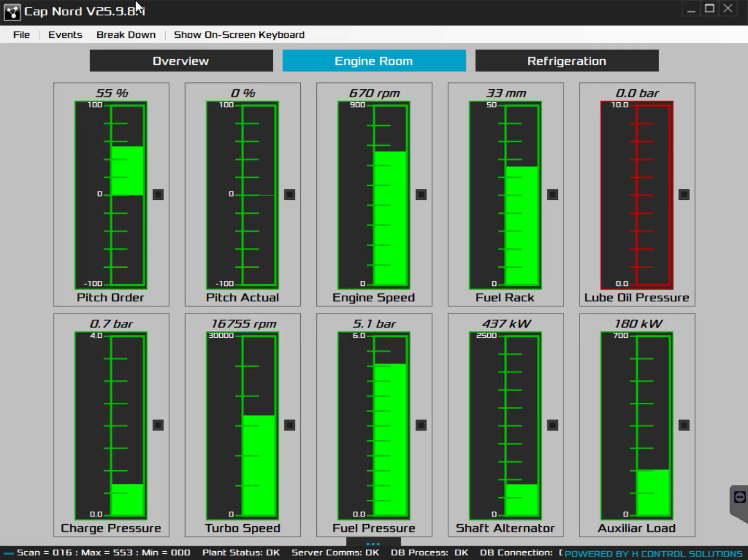Switch to the Overview tab
The height and width of the screenshot is (560, 748).
[181, 61]
